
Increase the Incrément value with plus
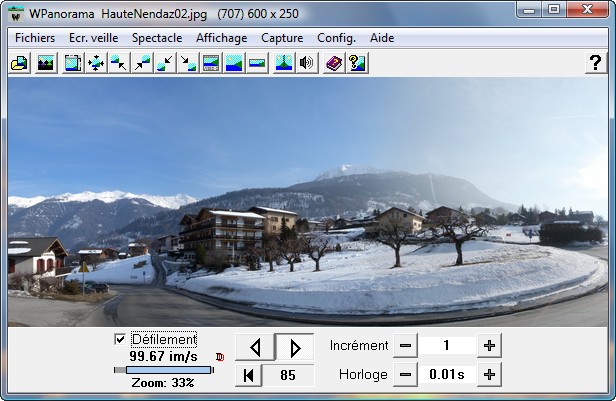489,346
